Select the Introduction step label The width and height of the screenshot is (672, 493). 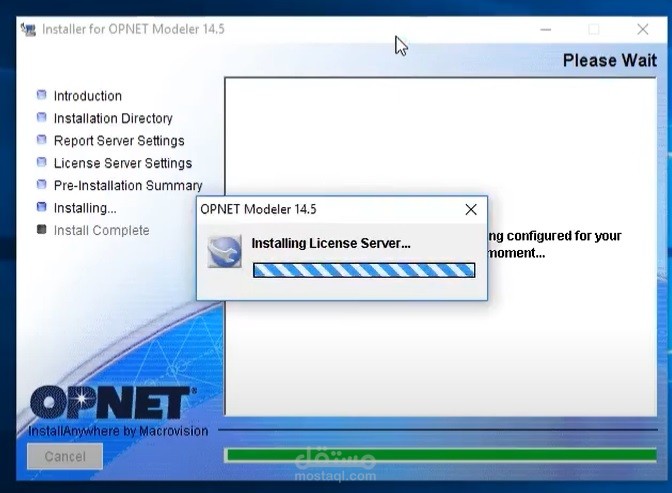(88, 96)
